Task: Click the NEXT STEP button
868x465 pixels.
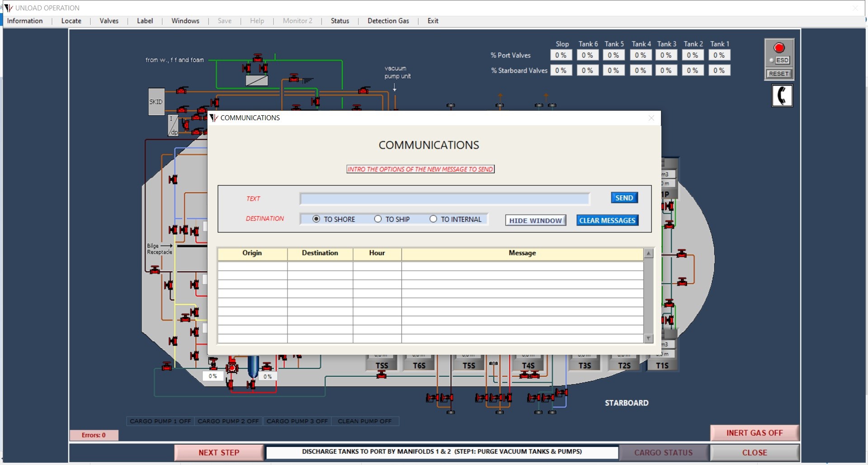Action: pos(219,452)
